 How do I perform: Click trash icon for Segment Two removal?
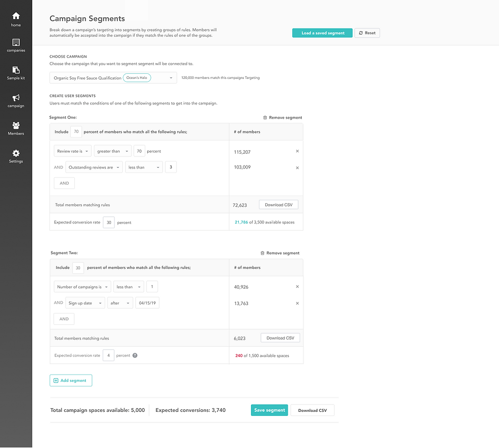click(263, 254)
